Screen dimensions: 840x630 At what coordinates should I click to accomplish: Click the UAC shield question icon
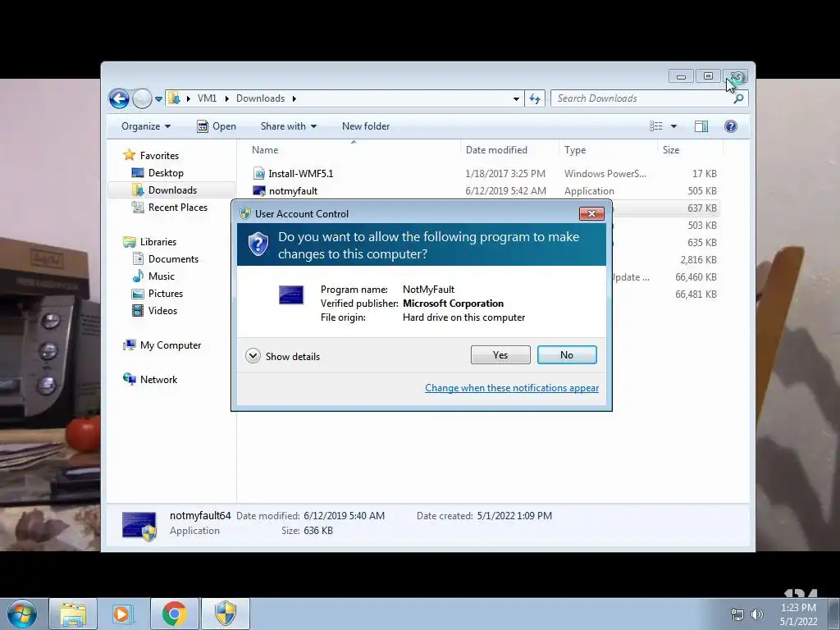pos(258,244)
